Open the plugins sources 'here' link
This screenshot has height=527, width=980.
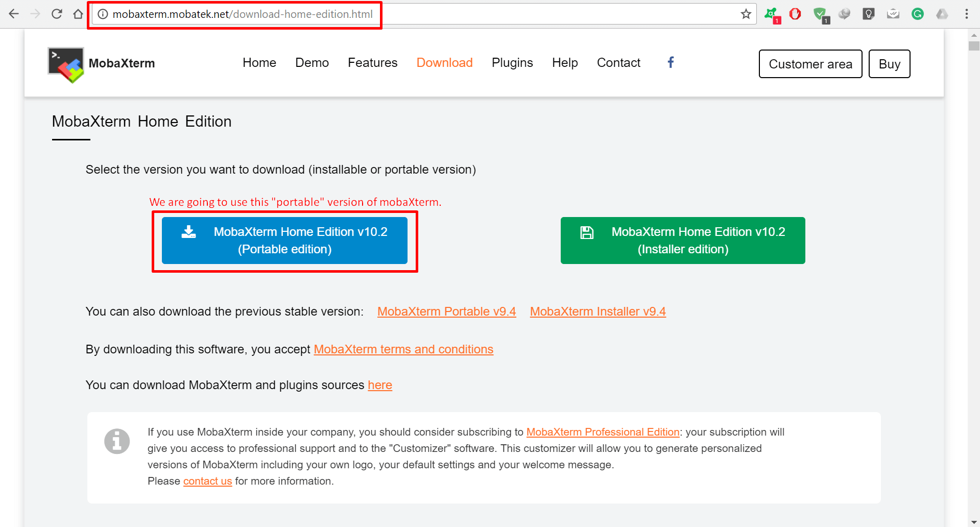pyautogui.click(x=380, y=385)
